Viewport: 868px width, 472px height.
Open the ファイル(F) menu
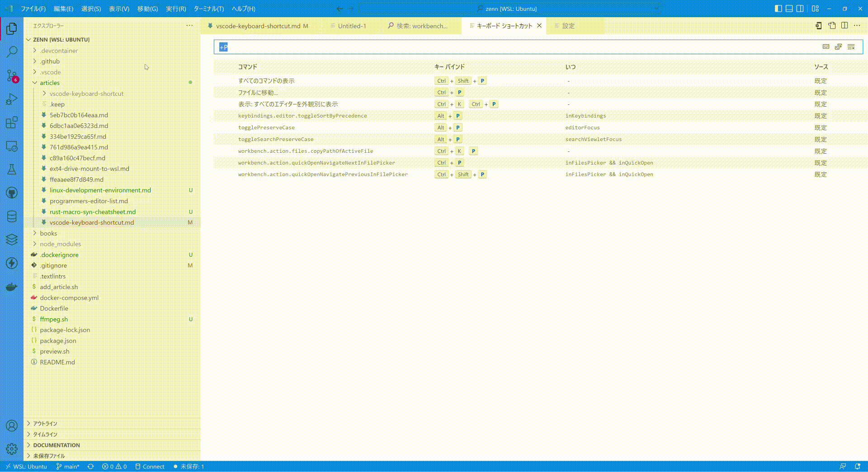tap(33, 9)
